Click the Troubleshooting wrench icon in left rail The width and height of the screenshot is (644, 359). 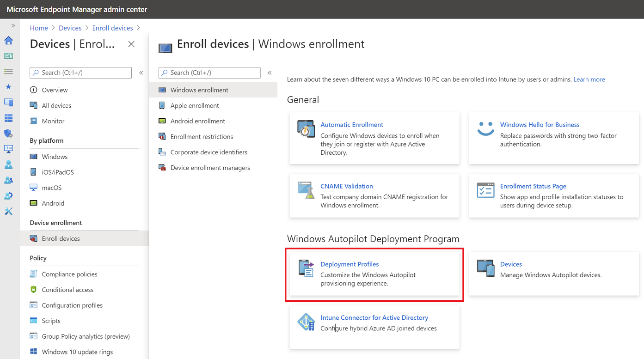pos(8,211)
